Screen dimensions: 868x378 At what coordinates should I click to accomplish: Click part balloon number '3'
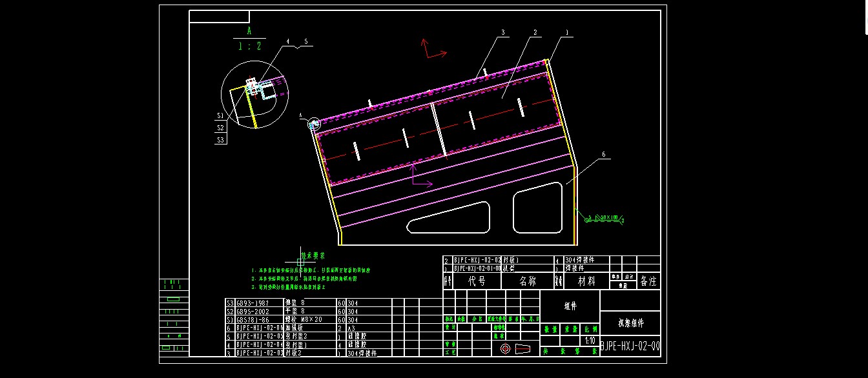click(502, 32)
